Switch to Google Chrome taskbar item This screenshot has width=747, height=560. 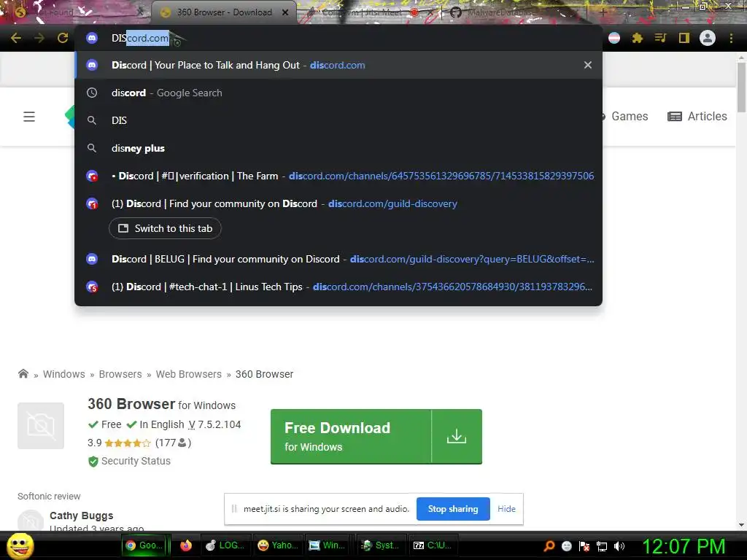tap(144, 545)
